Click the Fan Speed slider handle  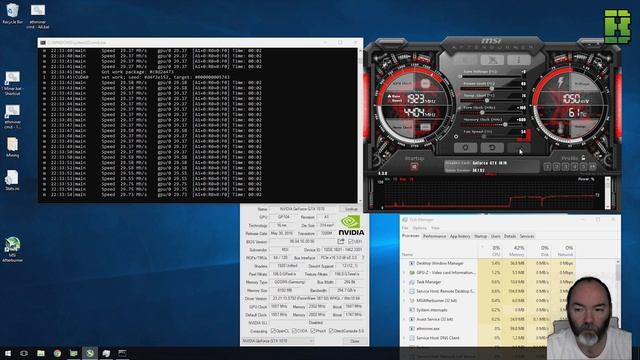[x=484, y=137]
